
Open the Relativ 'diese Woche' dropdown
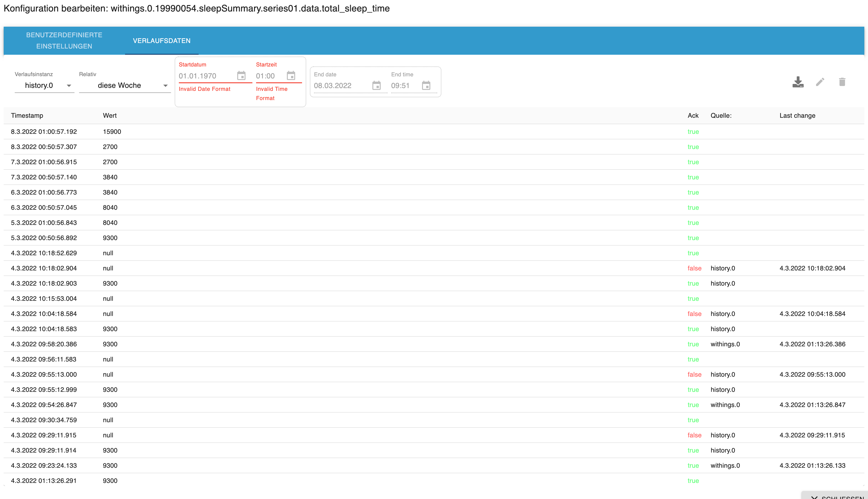tap(125, 85)
